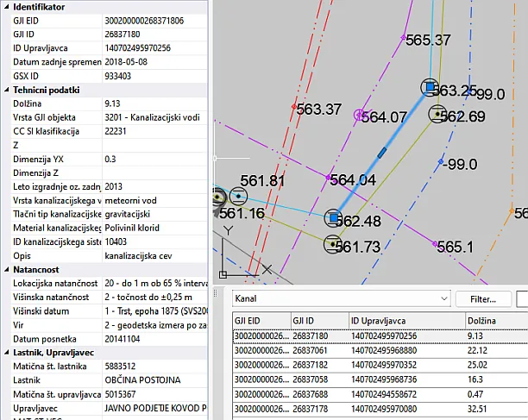Click the manhole symbol labeled 561.81
This screenshot has height=420, width=528.
[x=238, y=193]
